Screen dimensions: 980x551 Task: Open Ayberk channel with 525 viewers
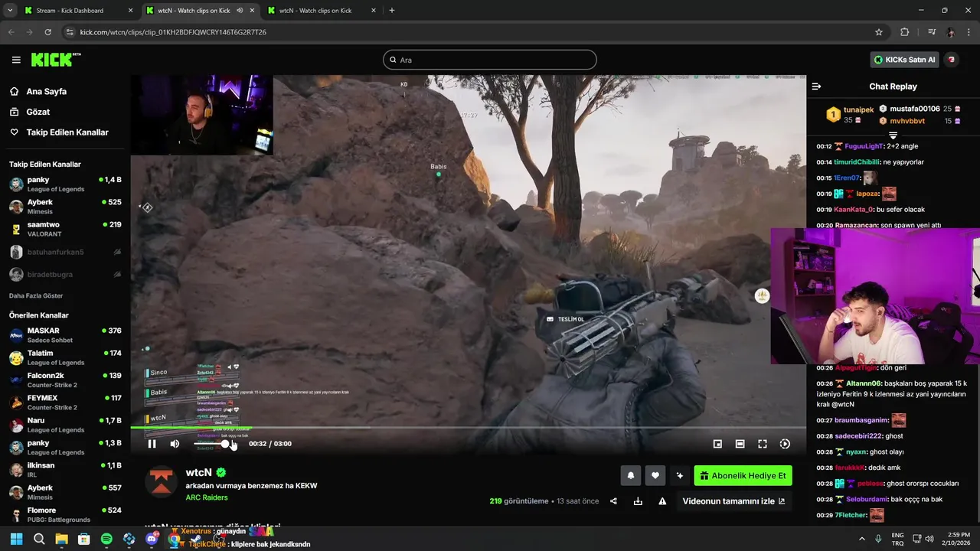pos(65,207)
